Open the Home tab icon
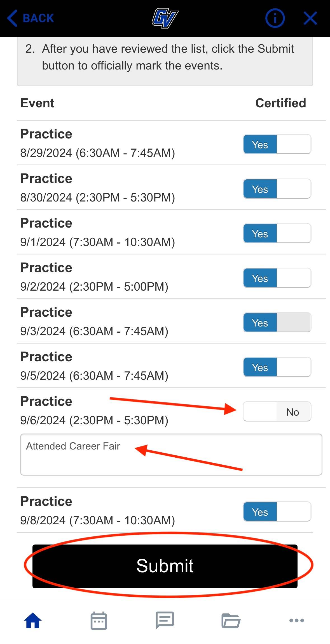The width and height of the screenshot is (330, 644). pos(33,620)
